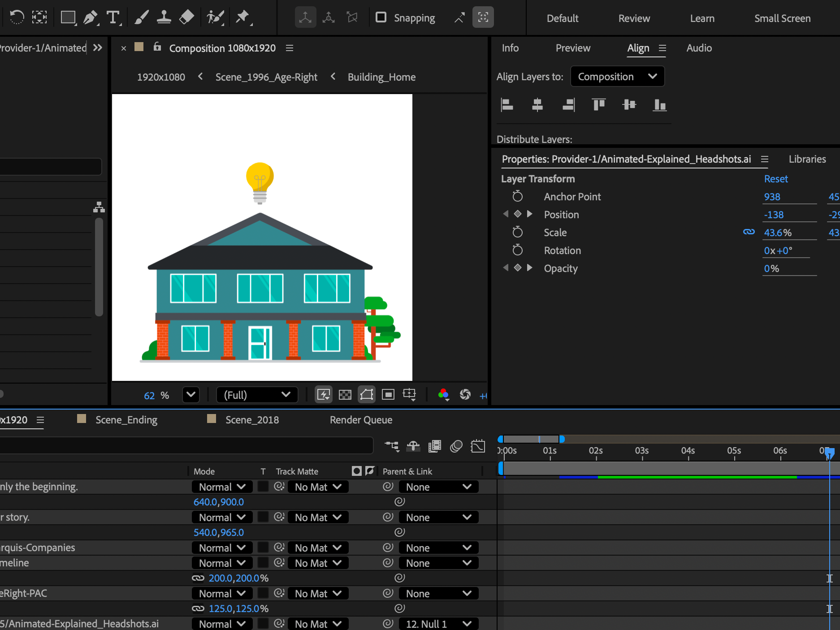Click Reset in Layer Transform

tap(775, 179)
